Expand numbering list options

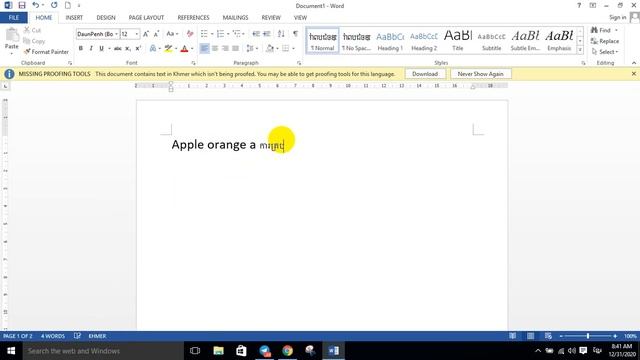pos(228,34)
